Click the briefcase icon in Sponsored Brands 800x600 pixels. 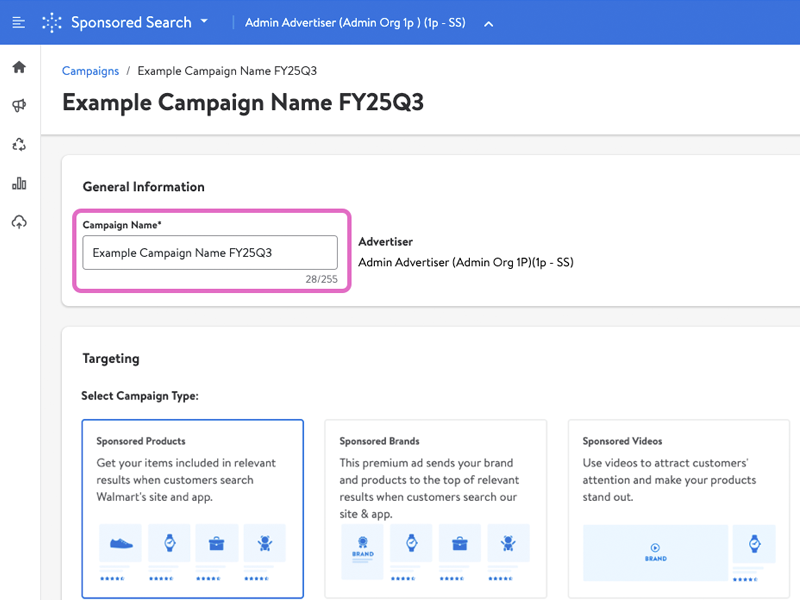tap(460, 543)
